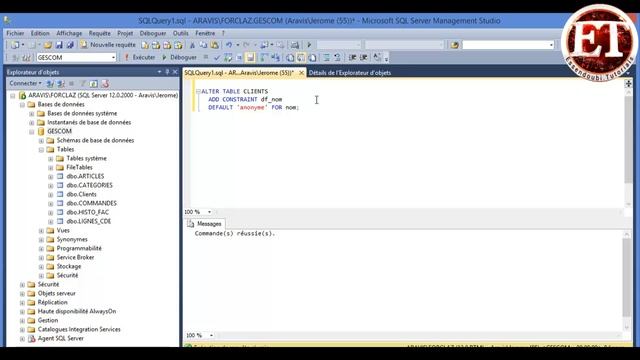
Task: Click the Uncomment selected lines icon
Action: (338, 58)
